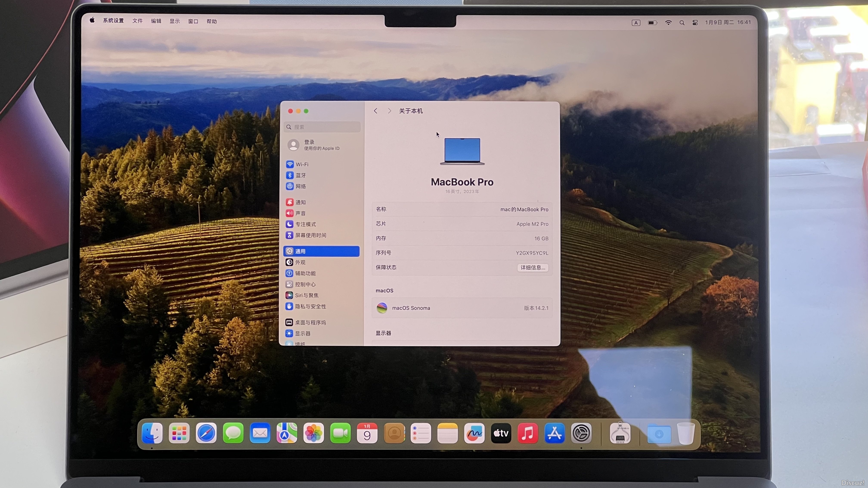868x488 pixels.
Task: Click System Settings gear in Dock
Action: [581, 433]
